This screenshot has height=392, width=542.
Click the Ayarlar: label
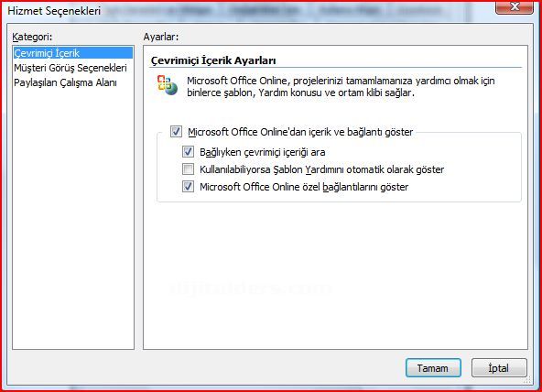pyautogui.click(x=161, y=37)
